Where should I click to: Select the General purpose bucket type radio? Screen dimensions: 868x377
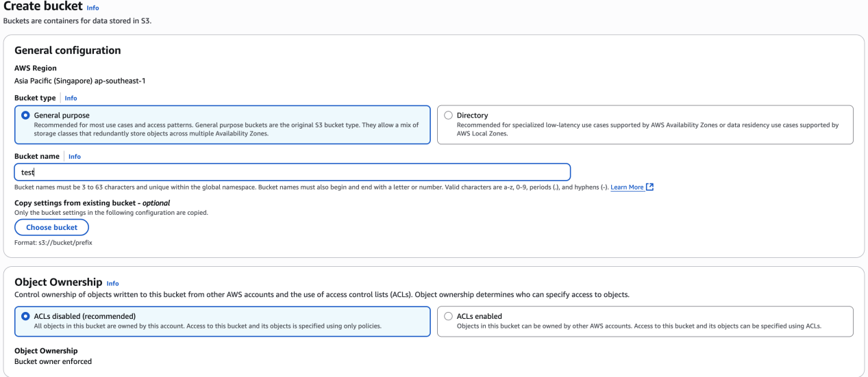[26, 116]
